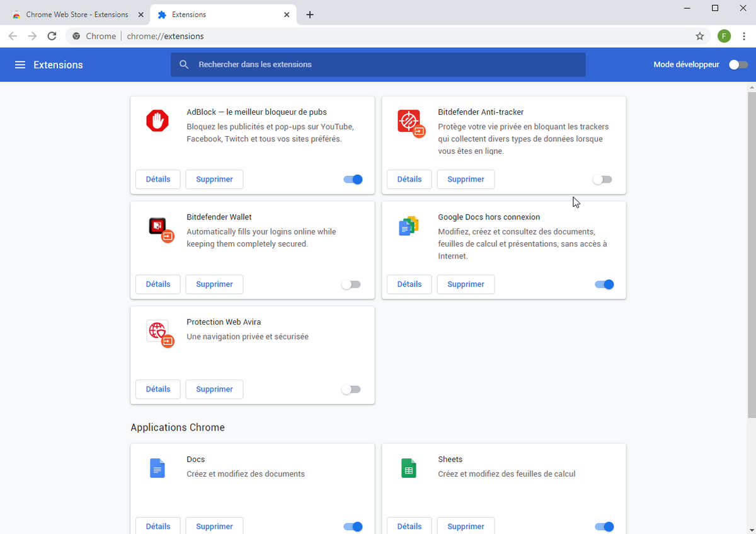Click 'Une navigation privée et sécurisée' text
This screenshot has height=534, width=756.
(x=248, y=337)
